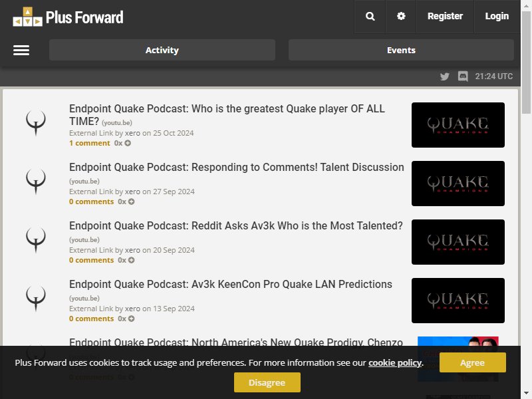The image size is (532, 399).
Task: Open the Discord icon link
Action: pyautogui.click(x=463, y=76)
